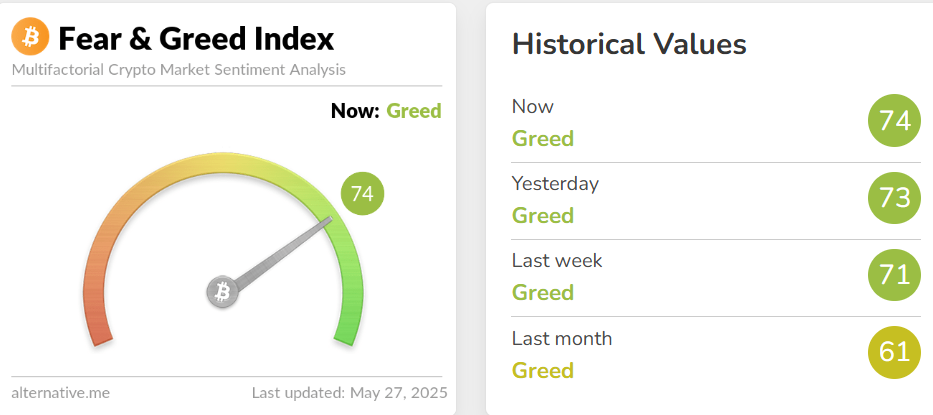
Task: Click the Last updated May 27, 2025 text
Action: click(x=349, y=392)
